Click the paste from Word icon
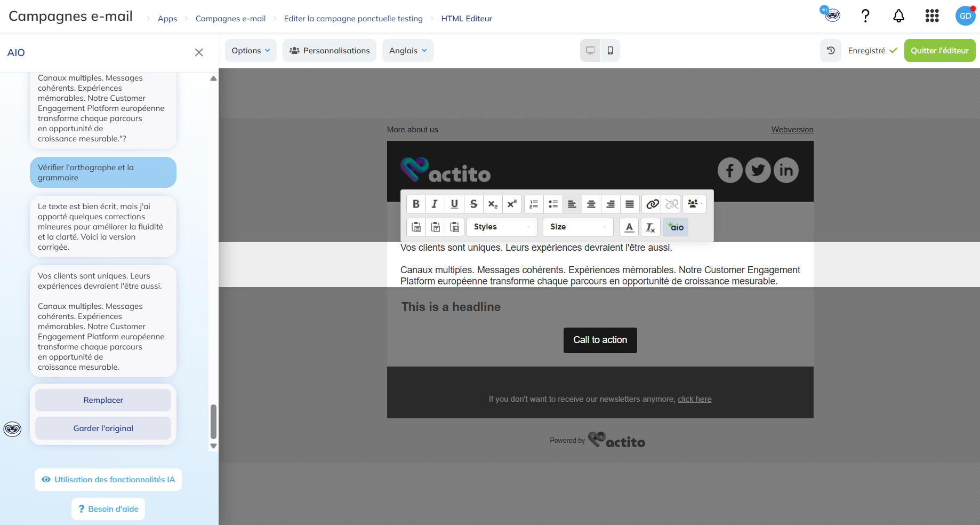 455,227
